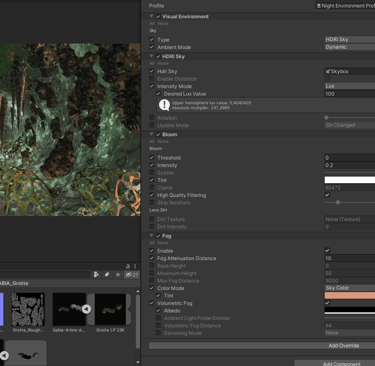Screen dimensions: 375x366
Task: Click the Skybox object field for Hdri Sky
Action: [x=350, y=71]
